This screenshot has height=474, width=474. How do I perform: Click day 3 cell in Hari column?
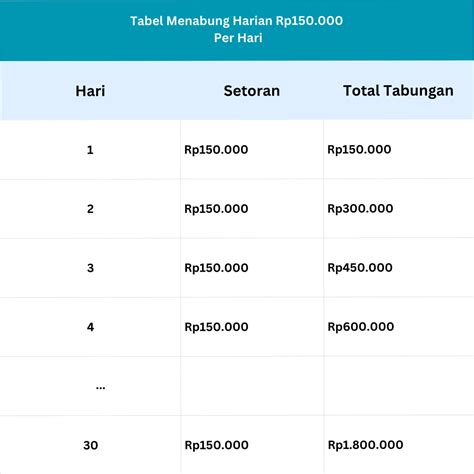pyautogui.click(x=90, y=268)
